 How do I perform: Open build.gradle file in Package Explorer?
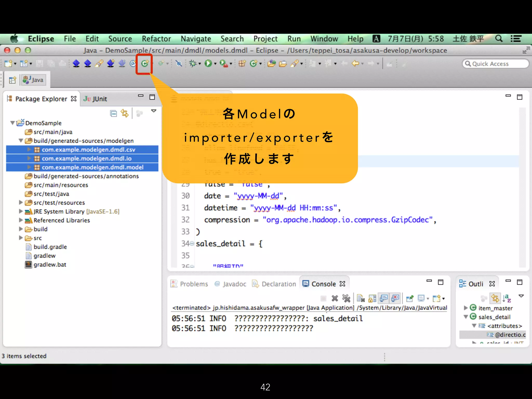pyautogui.click(x=50, y=247)
